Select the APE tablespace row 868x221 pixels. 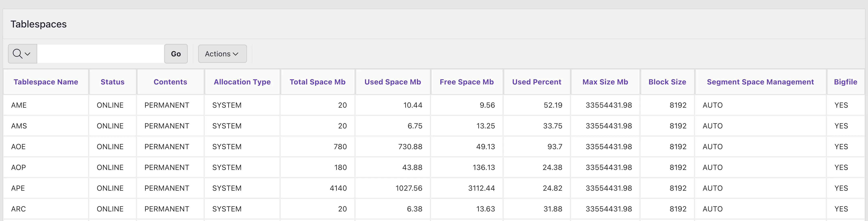[x=17, y=188]
